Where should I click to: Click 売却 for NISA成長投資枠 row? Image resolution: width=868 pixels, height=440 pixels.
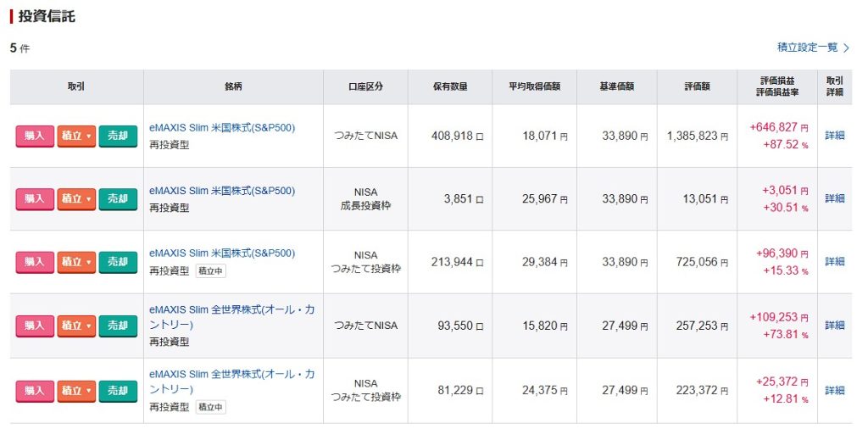tap(117, 199)
